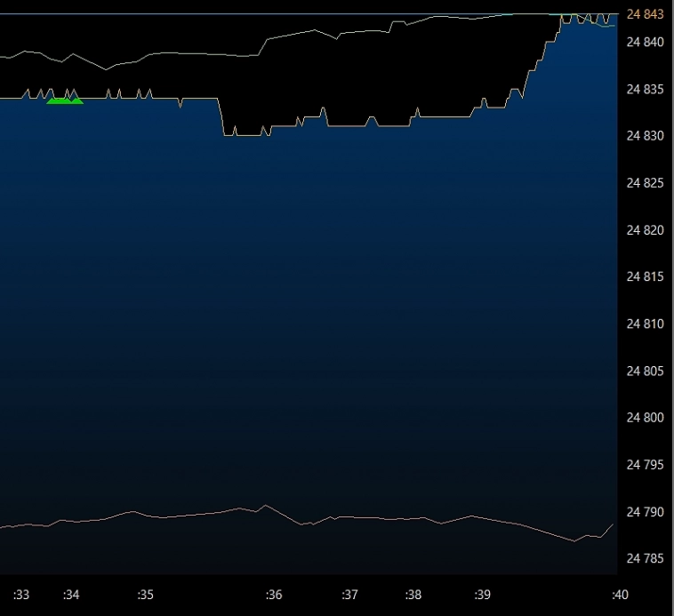Select the :35 time axis label

tap(146, 594)
